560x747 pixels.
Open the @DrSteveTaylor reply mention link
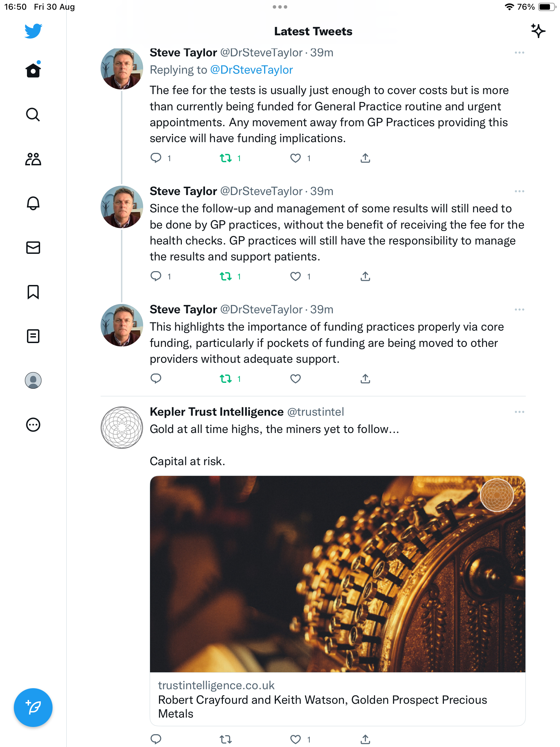point(251,70)
